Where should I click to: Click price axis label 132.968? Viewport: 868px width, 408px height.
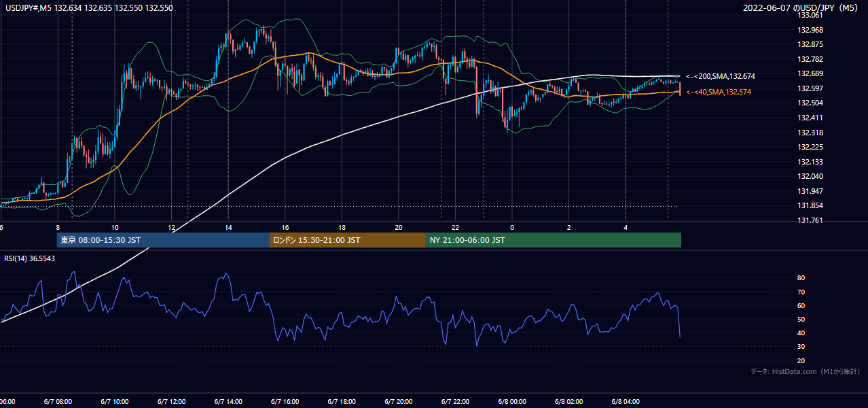point(810,30)
